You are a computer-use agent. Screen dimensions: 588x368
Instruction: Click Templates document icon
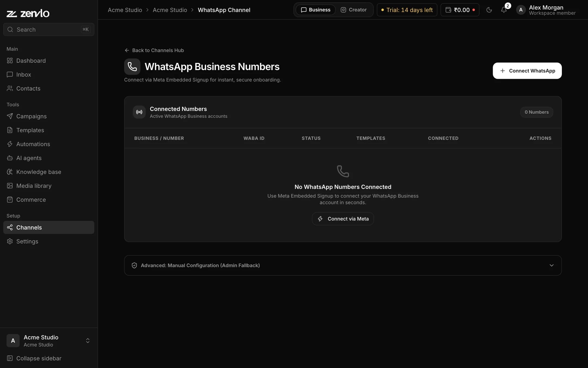[10, 130]
